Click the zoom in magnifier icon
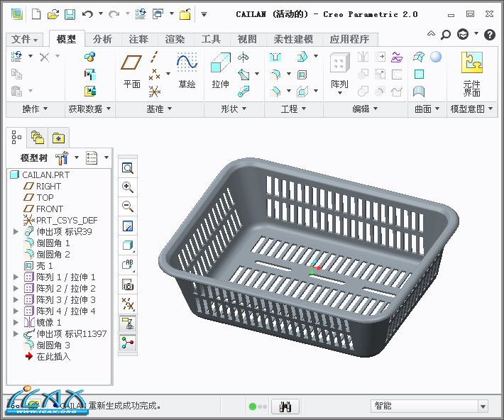The width and height of the screenshot is (504, 420). tap(128, 187)
